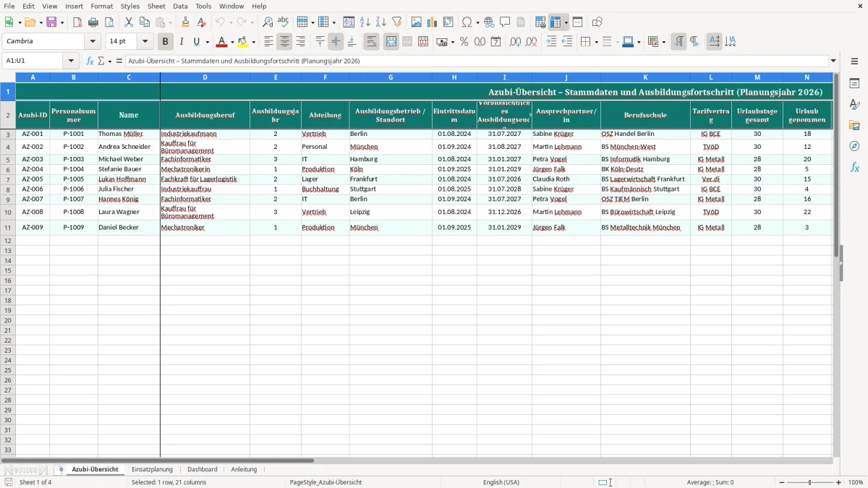Click the 100% zoom level
The image size is (868, 488).
tap(856, 482)
